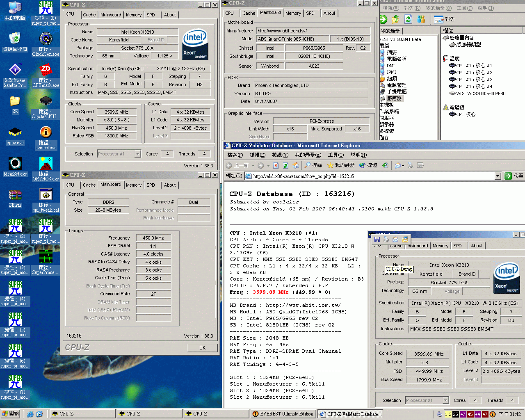Select DMI item in EVEREST tree
The height and width of the screenshot is (420, 525).
point(388,66)
